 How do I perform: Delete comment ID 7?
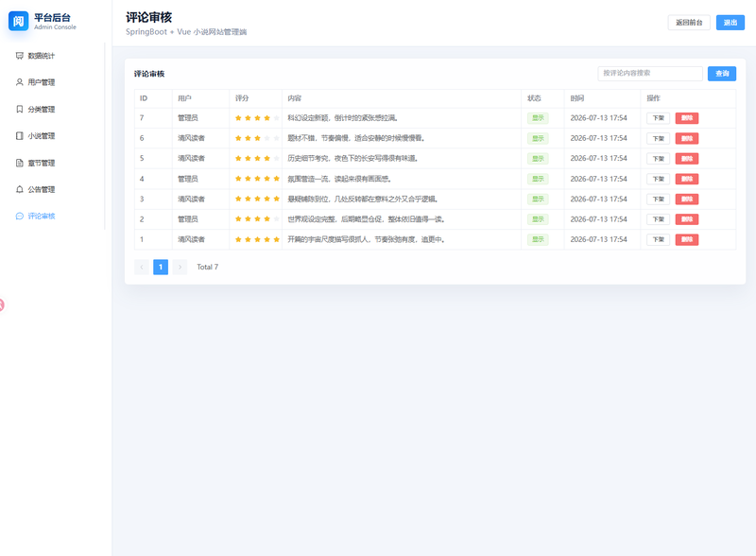pyautogui.click(x=687, y=118)
